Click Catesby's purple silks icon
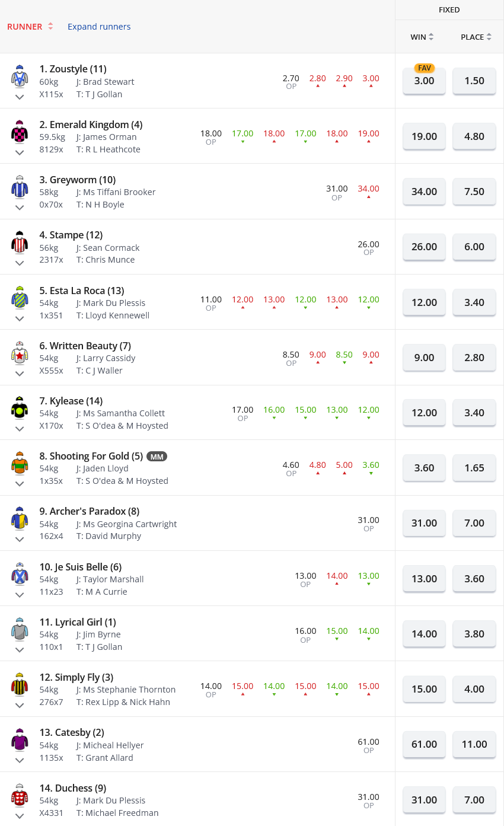 point(20,739)
